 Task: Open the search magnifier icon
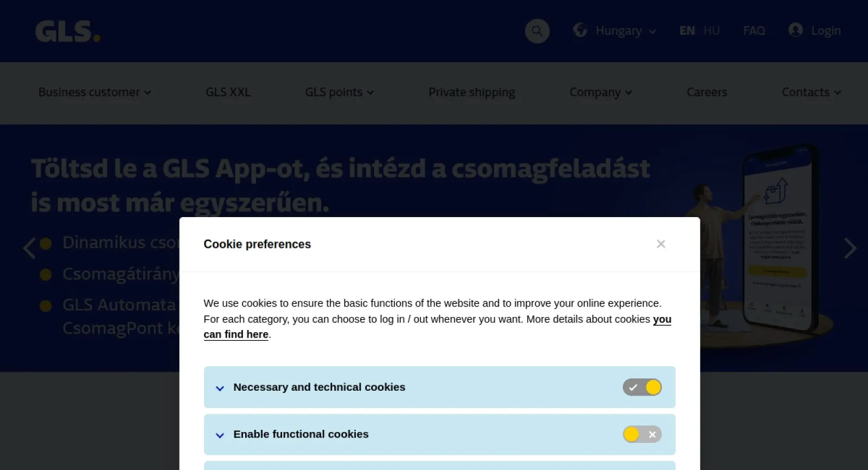pos(537,31)
